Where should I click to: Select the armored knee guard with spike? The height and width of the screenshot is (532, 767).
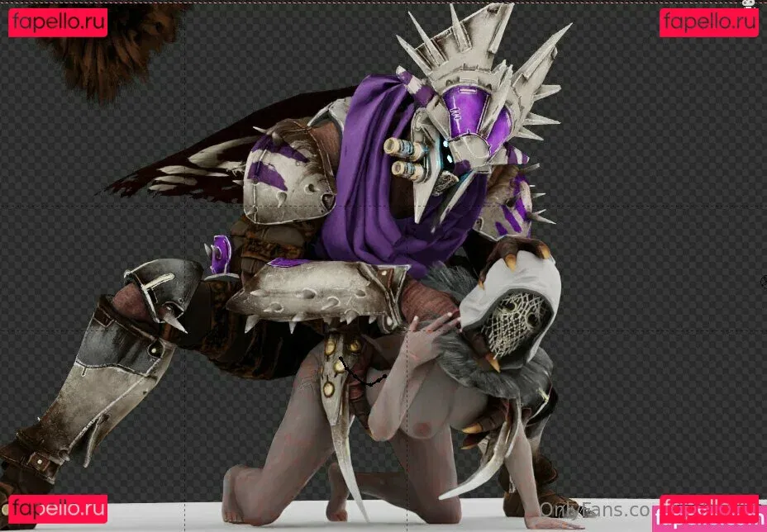coord(161,289)
